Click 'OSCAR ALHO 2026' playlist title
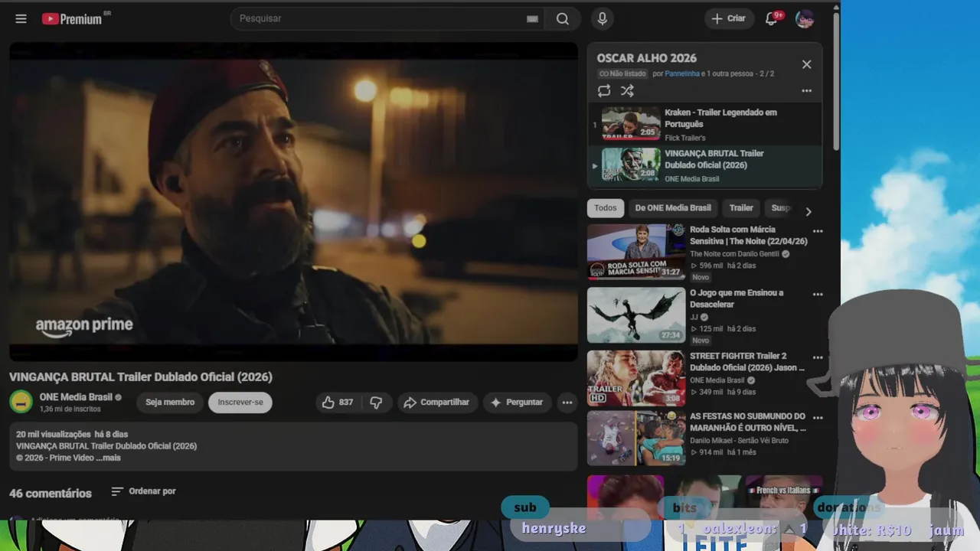 pyautogui.click(x=647, y=58)
